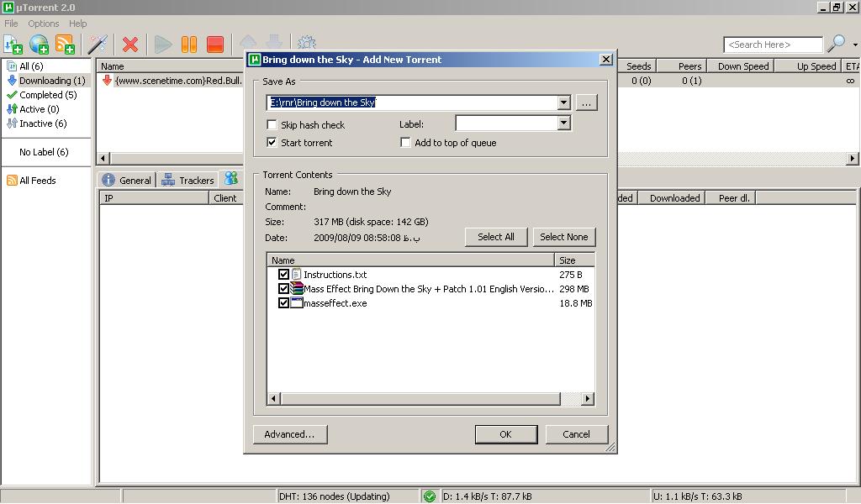This screenshot has width=861, height=504.
Task: Open the search engine dropdown arrow
Action: point(855,45)
